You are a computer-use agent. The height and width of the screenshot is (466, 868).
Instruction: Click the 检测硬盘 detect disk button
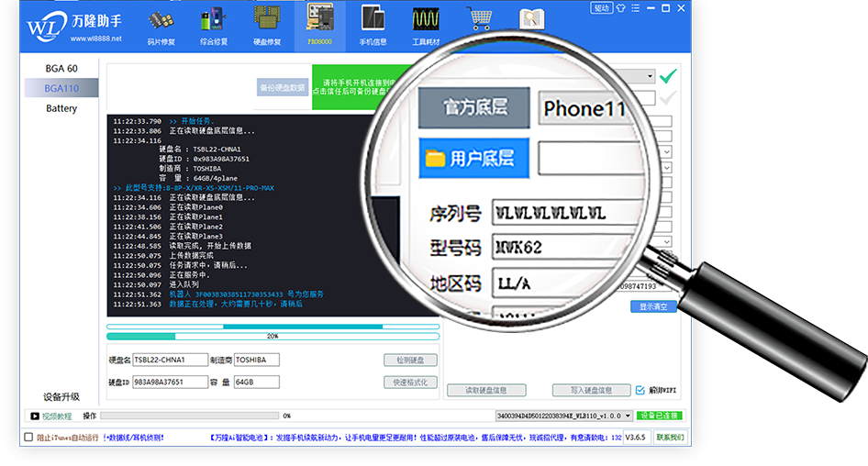[410, 360]
